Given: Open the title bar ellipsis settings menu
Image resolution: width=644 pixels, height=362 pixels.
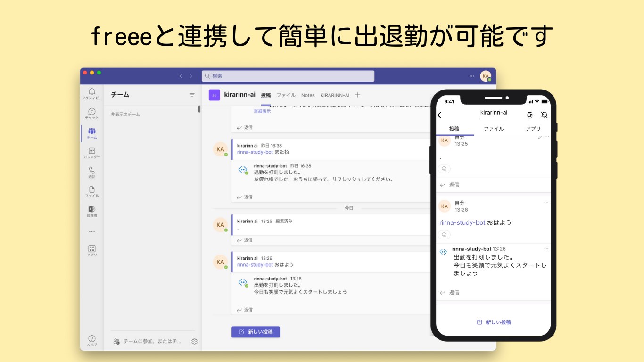Looking at the screenshot, I should pyautogui.click(x=471, y=76).
